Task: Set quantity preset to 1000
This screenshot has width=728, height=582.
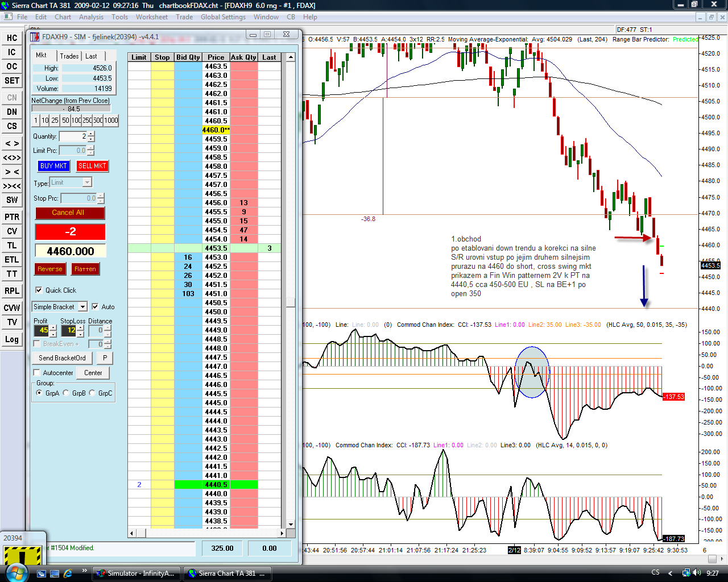Action: tap(111, 120)
